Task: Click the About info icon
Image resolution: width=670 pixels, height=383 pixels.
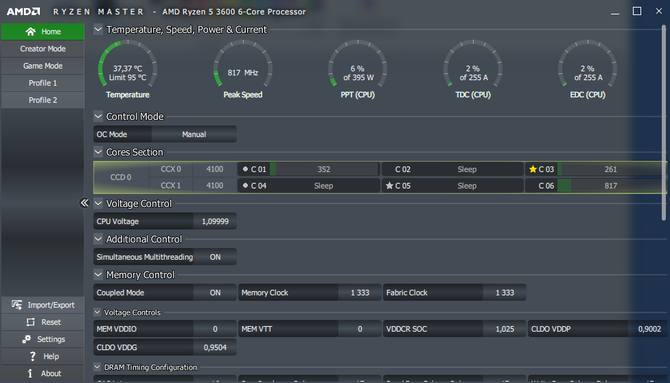Action: (30, 373)
